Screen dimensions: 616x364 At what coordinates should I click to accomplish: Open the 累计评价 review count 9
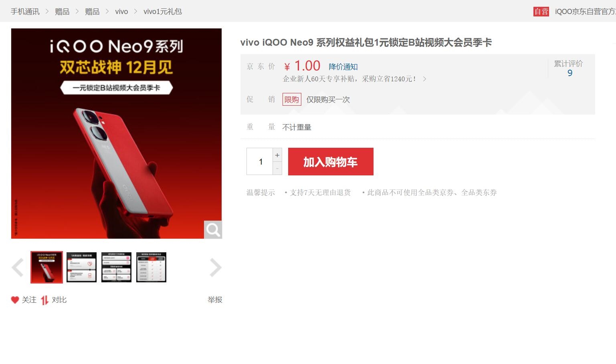(x=570, y=73)
